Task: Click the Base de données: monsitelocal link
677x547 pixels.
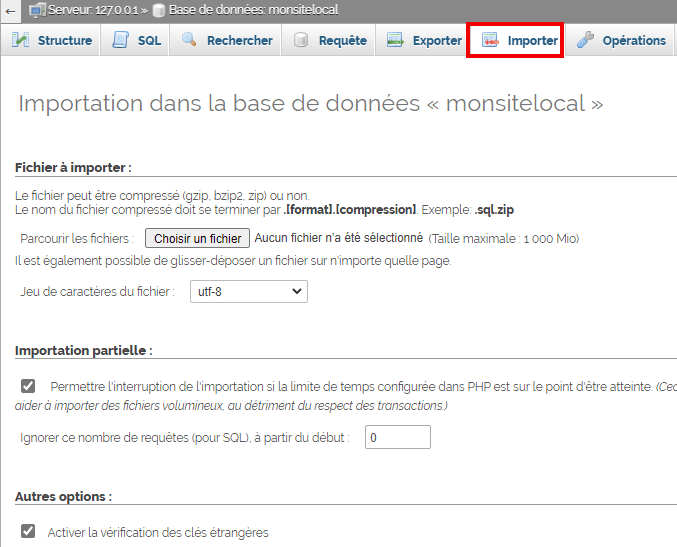Action: [x=254, y=10]
